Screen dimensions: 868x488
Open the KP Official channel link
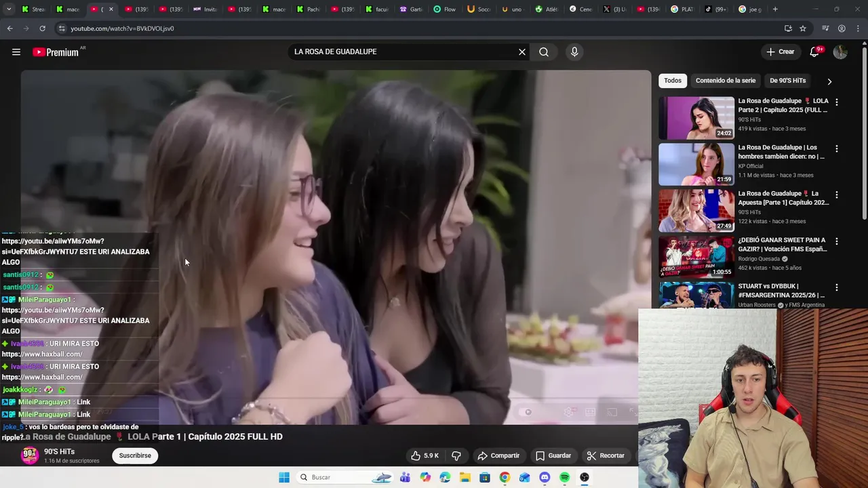[751, 166]
